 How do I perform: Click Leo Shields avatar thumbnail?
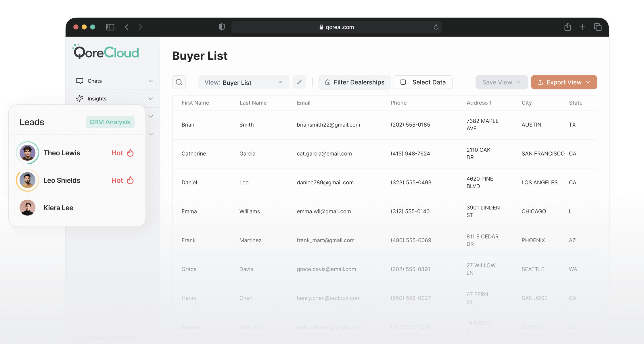click(28, 180)
